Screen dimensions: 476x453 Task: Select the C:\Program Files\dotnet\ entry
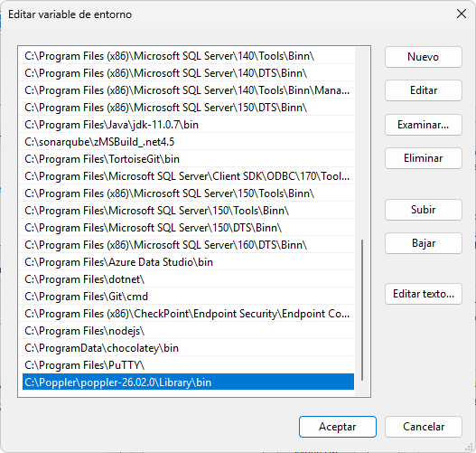pyautogui.click(x=188, y=279)
